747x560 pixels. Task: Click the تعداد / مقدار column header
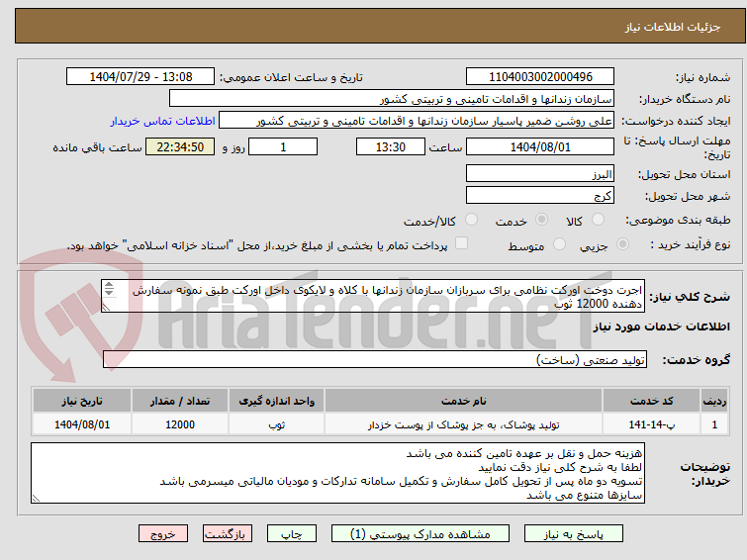(180, 401)
